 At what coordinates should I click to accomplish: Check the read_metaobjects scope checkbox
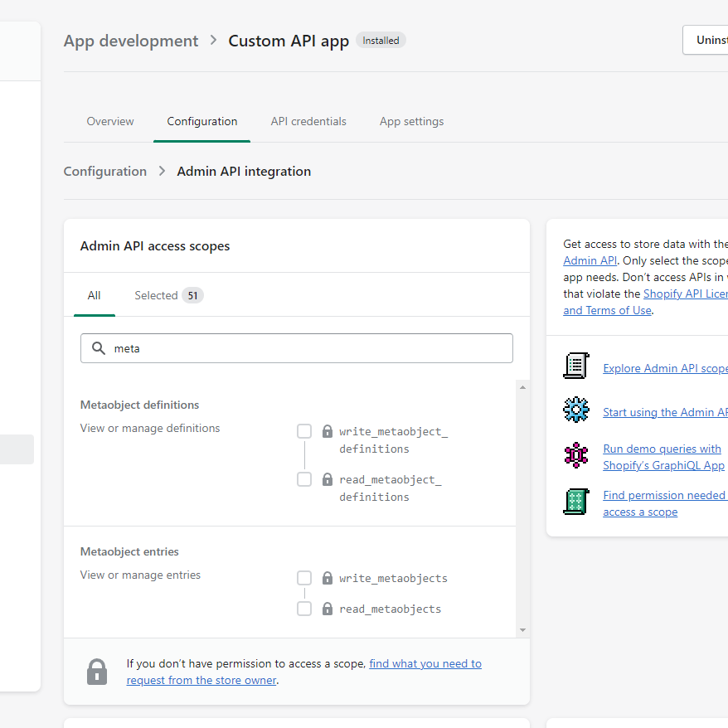(304, 609)
